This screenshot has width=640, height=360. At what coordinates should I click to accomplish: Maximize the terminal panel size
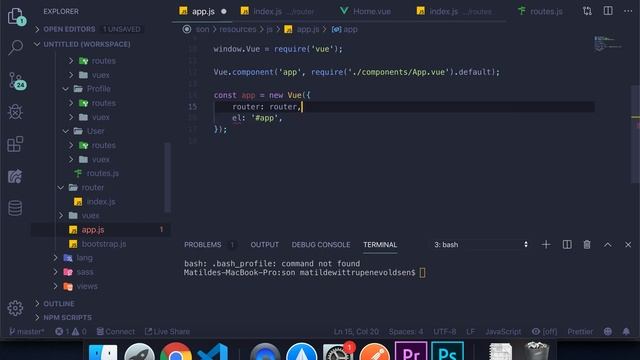pyautogui.click(x=607, y=244)
